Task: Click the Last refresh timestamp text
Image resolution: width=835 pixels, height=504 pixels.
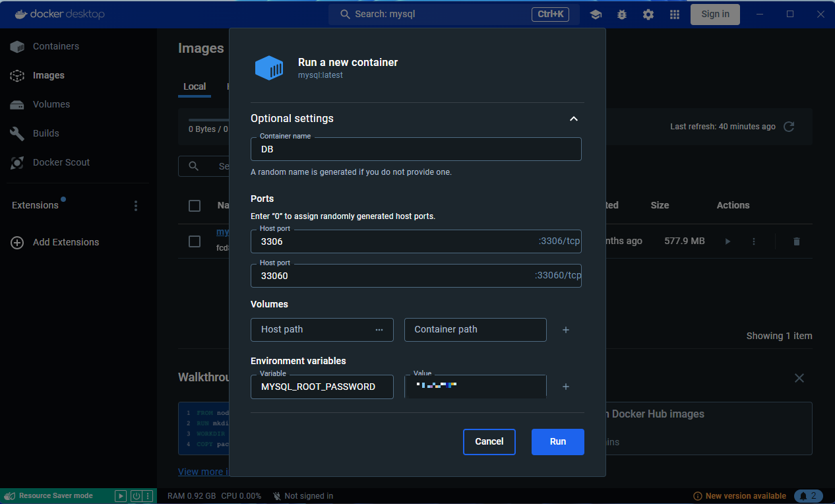Action: pos(723,127)
